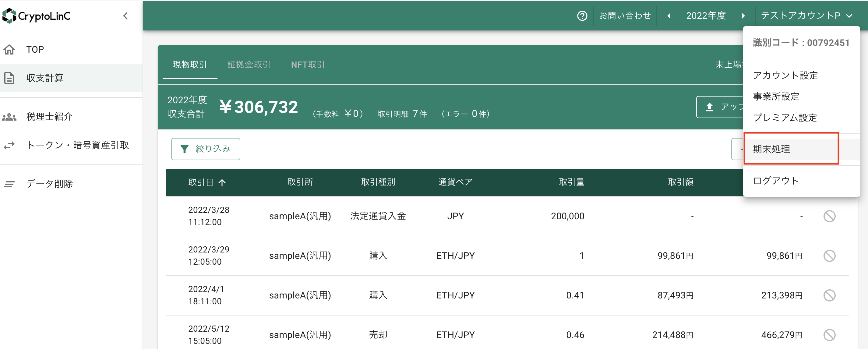The height and width of the screenshot is (349, 868).
Task: Click ログアウト to sign out
Action: (775, 181)
